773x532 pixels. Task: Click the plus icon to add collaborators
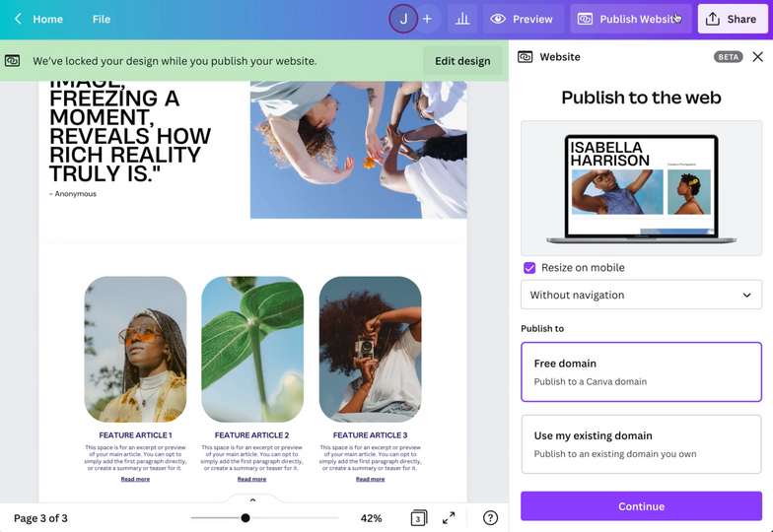pos(427,19)
